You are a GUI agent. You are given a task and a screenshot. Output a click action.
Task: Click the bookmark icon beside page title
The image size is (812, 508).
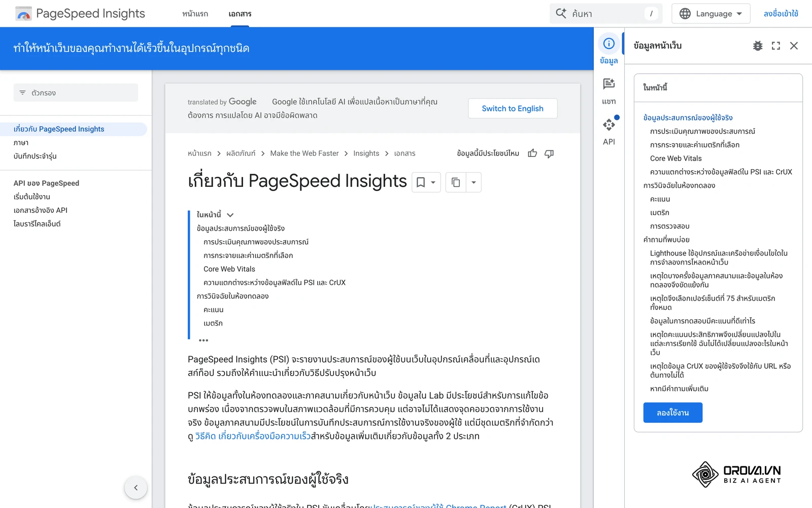coord(421,182)
